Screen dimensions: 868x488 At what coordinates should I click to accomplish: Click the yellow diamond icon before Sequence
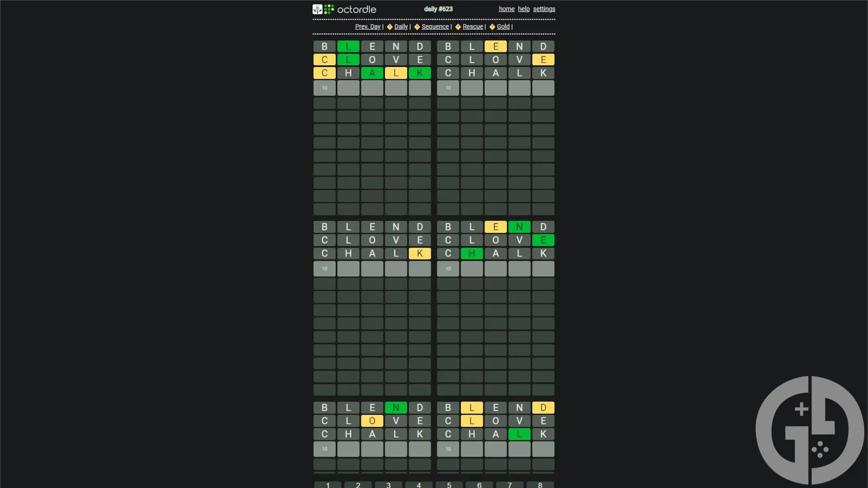click(x=417, y=27)
